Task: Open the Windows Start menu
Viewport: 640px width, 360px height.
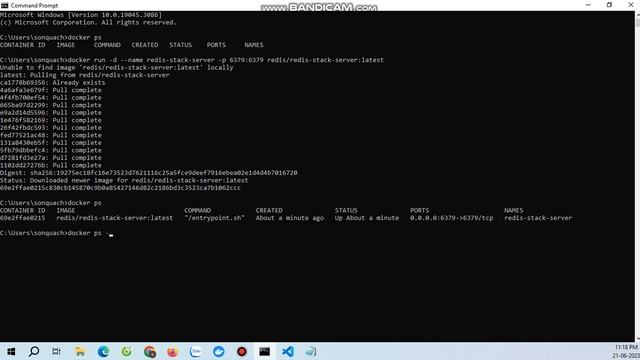Action: [11, 351]
